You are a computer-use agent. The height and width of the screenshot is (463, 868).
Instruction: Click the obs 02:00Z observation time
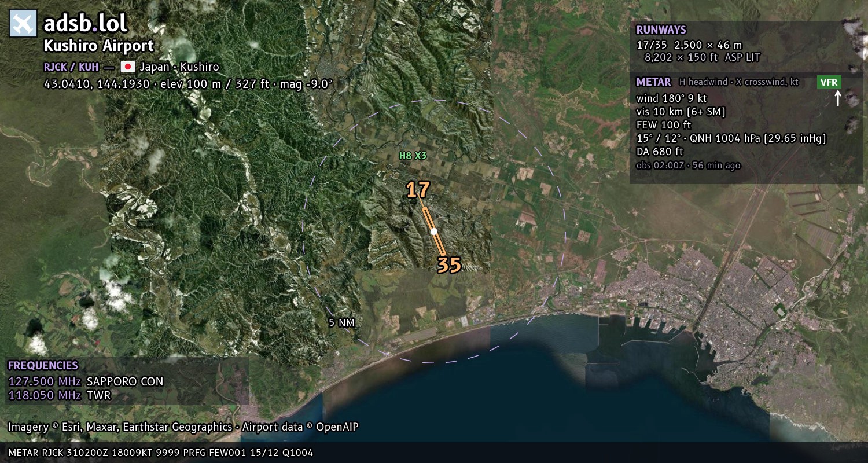[688, 166]
